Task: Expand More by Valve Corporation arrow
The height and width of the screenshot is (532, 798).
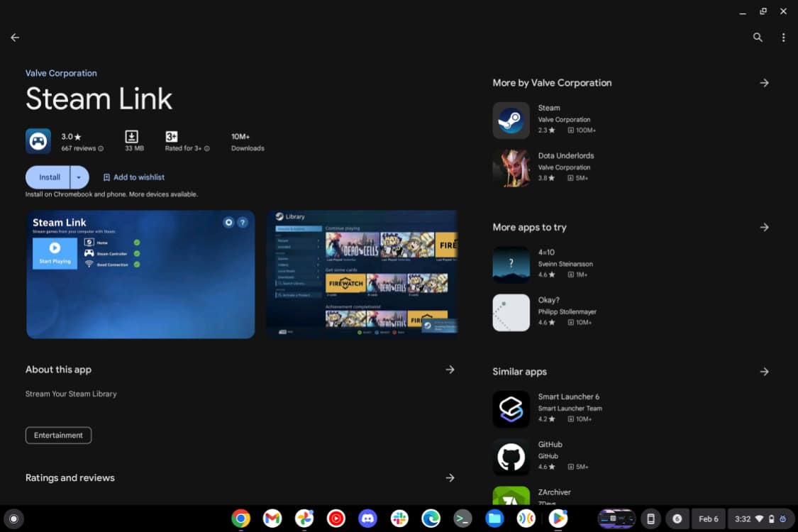Action: [765, 83]
